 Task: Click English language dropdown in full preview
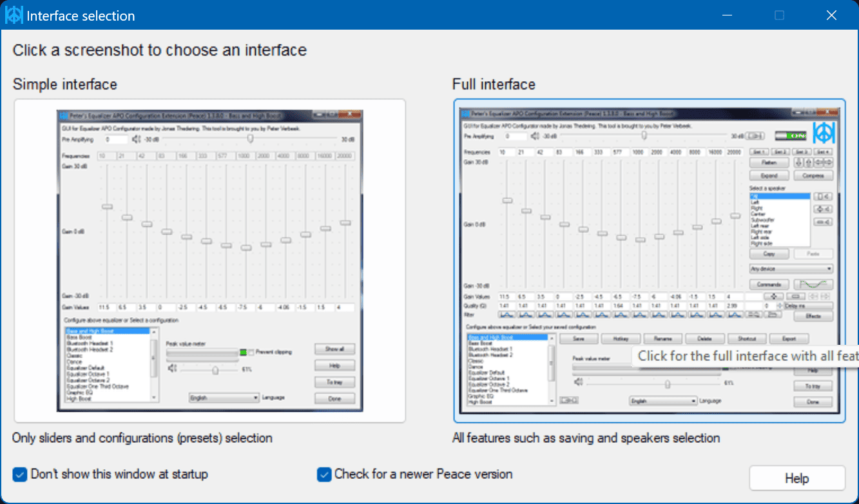663,400
